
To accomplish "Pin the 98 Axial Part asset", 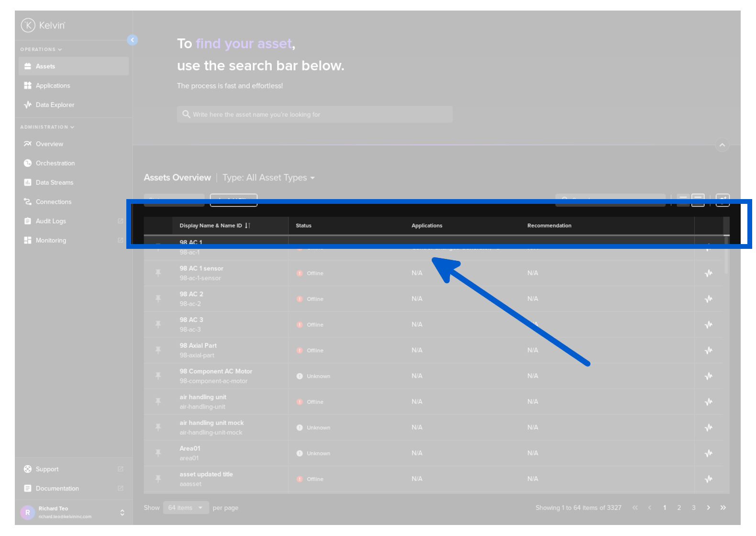I will (158, 350).
